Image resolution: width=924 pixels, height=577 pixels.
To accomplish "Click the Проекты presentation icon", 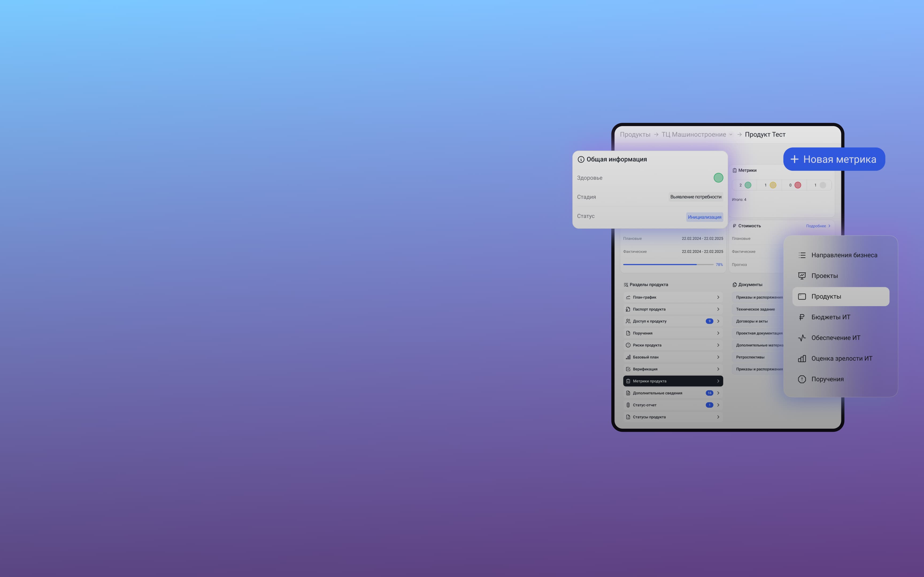I will (x=802, y=276).
